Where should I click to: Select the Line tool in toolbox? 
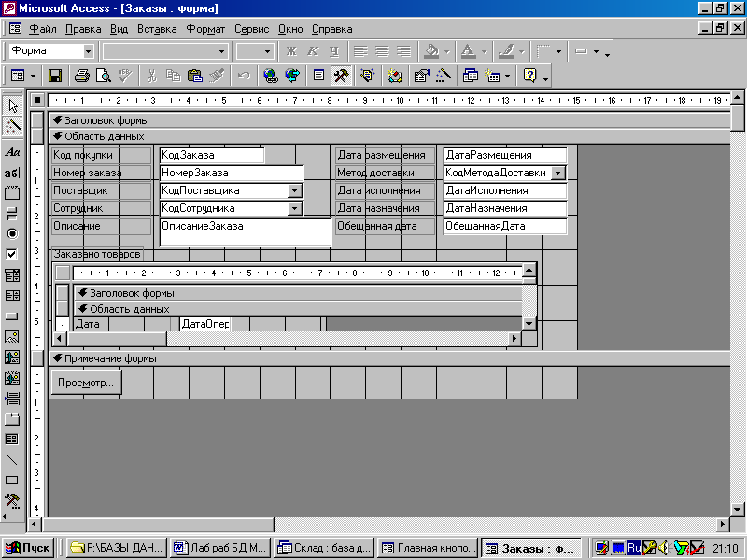click(12, 459)
